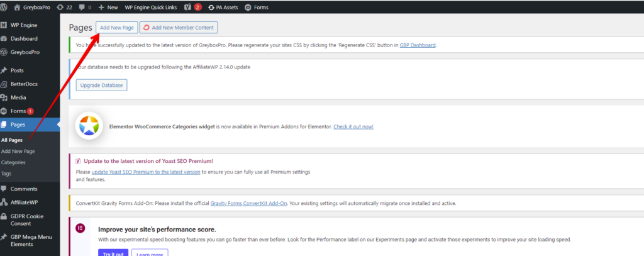This screenshot has height=256, width=644.
Task: Click the Comments sidebar icon
Action: [4, 189]
